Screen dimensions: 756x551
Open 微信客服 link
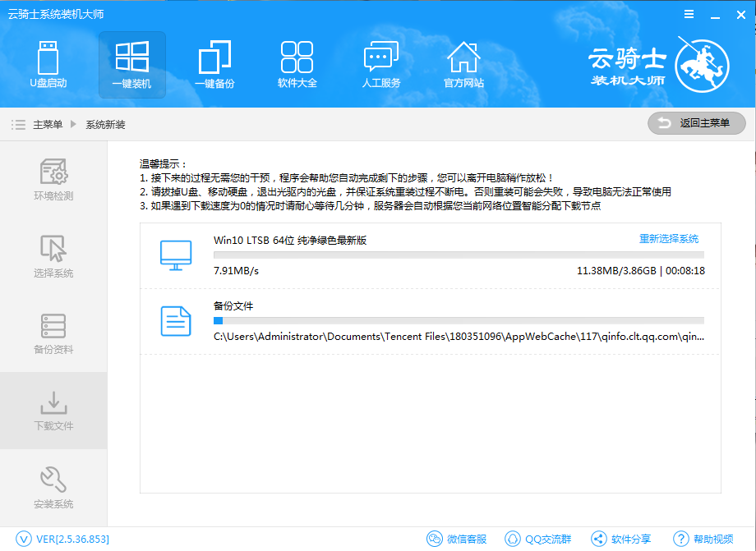(467, 539)
